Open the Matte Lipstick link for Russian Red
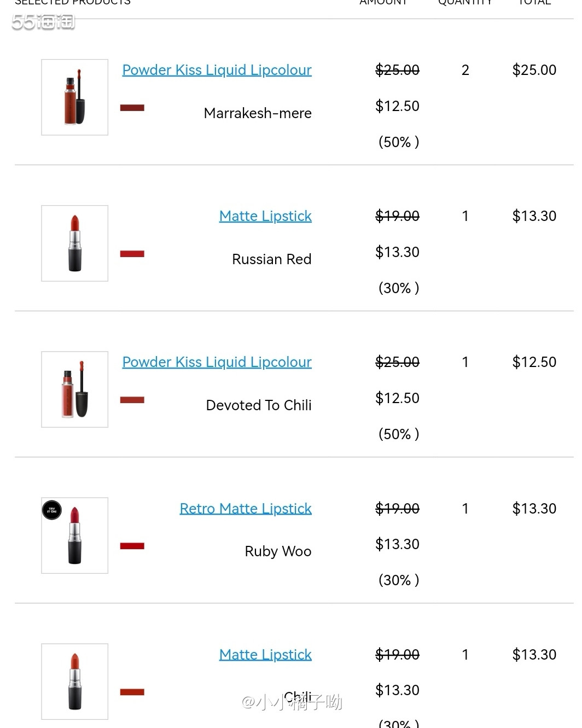582x728 pixels. pos(265,216)
